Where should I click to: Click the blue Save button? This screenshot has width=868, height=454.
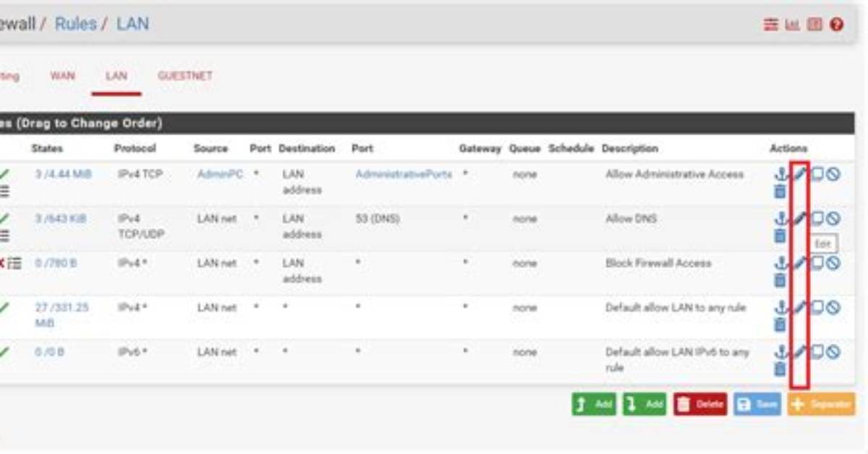[x=757, y=404]
